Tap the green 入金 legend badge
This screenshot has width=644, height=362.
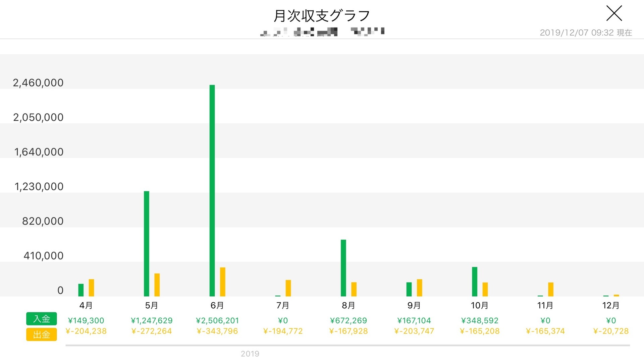pos(42,319)
